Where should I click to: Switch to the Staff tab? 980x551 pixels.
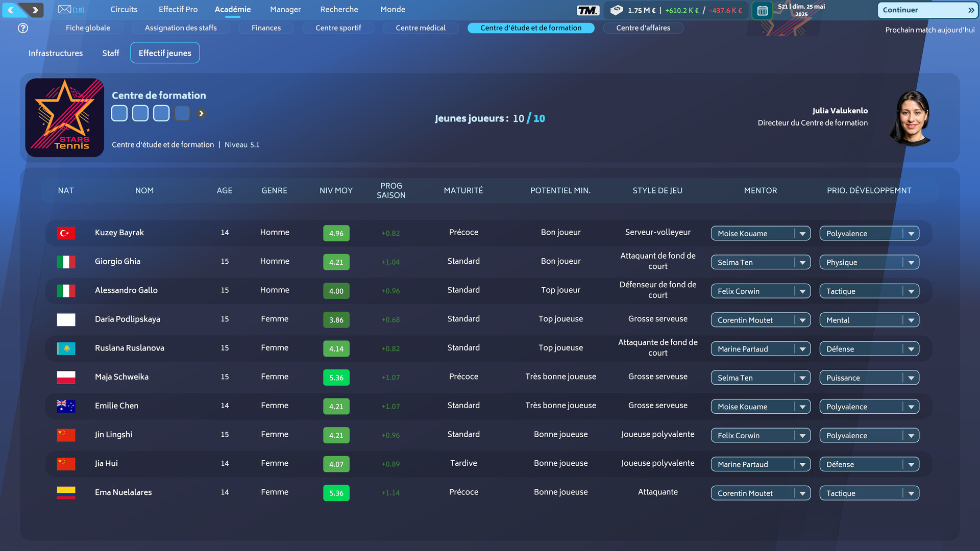110,53
